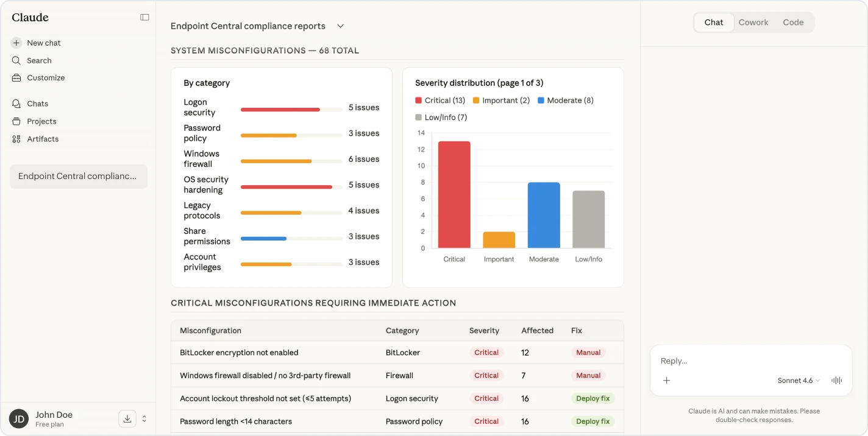Open the artifact title dropdown chevron

(x=341, y=26)
